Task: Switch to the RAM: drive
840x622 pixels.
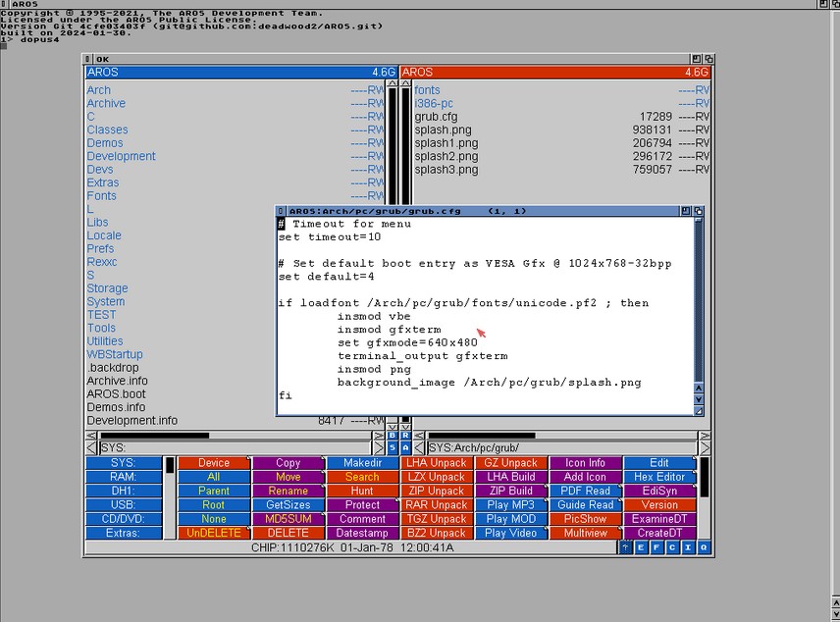Action: coord(124,477)
